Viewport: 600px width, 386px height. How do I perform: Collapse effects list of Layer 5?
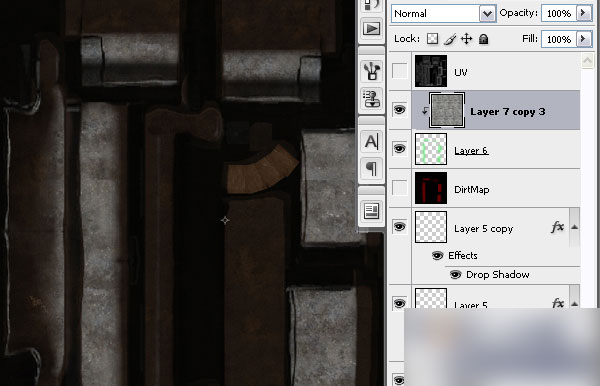574,303
